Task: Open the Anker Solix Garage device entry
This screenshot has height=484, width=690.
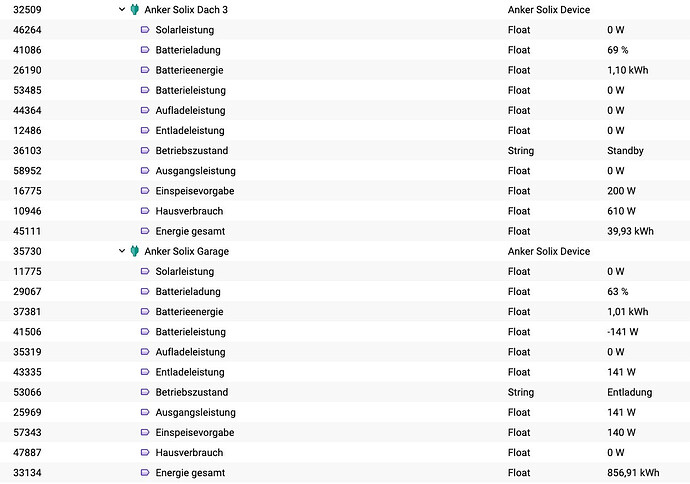Action: pos(345,251)
